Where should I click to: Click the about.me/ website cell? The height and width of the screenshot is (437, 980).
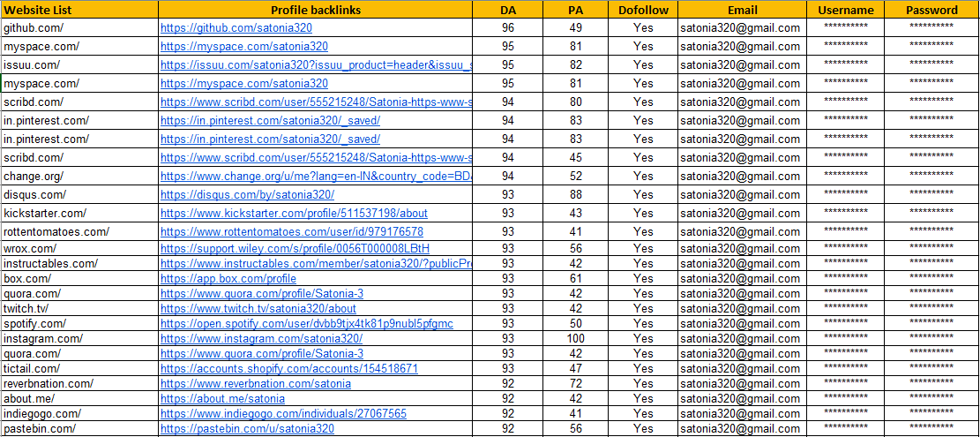[x=79, y=399]
